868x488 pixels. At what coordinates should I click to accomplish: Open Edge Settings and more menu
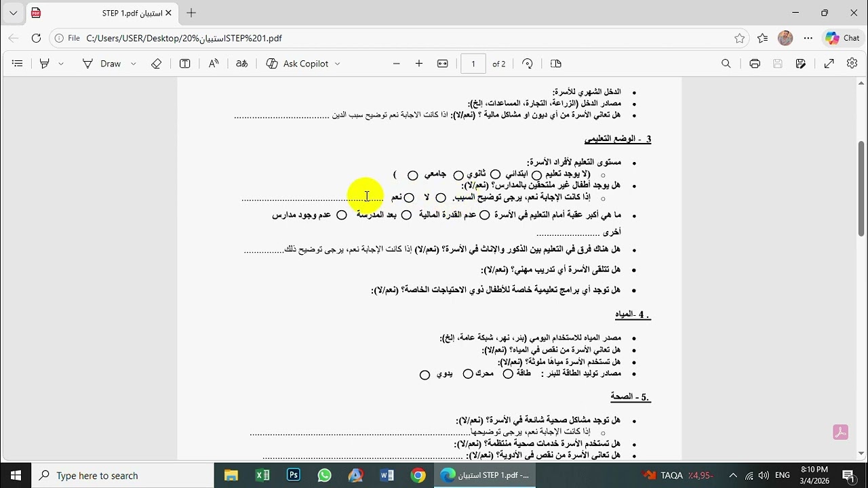pyautogui.click(x=808, y=39)
